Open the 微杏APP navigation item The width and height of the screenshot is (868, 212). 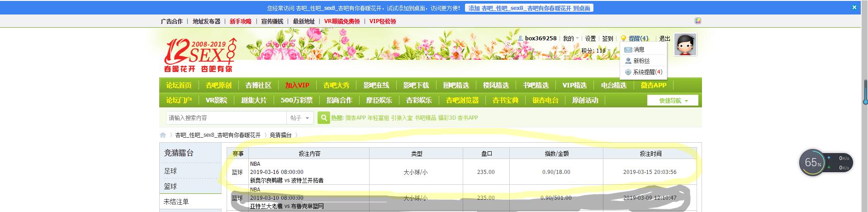[654, 85]
